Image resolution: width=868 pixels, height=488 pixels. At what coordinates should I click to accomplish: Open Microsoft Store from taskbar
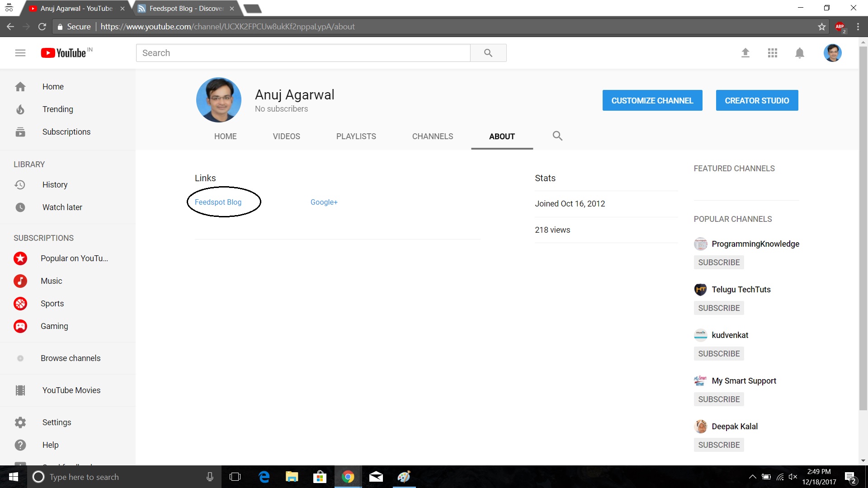[320, 477]
